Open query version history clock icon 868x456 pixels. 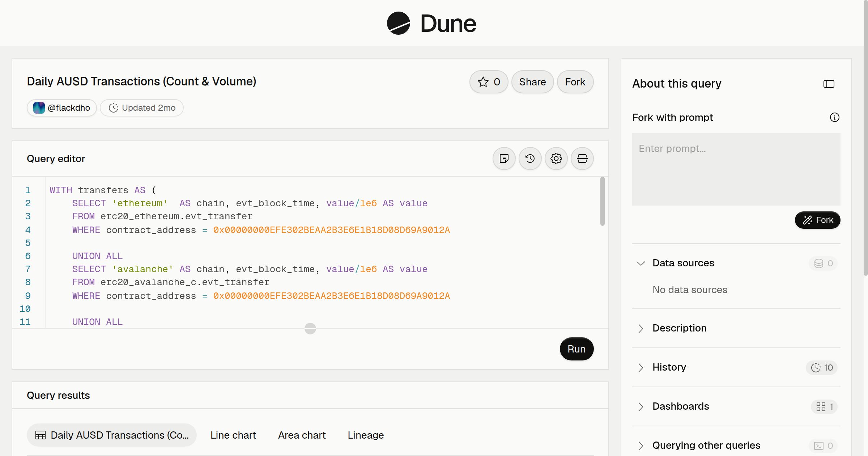coord(530,159)
